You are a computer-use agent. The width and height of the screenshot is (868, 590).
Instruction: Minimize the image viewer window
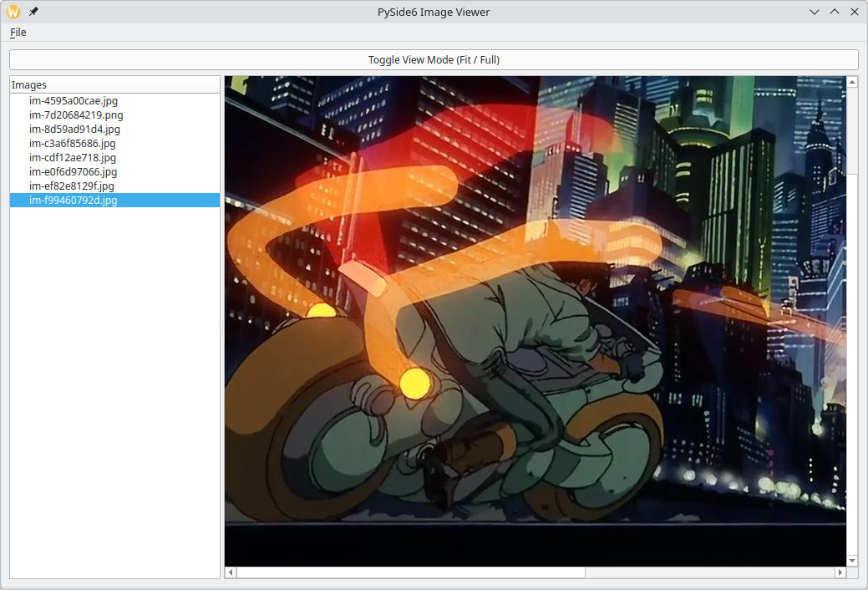tap(815, 12)
